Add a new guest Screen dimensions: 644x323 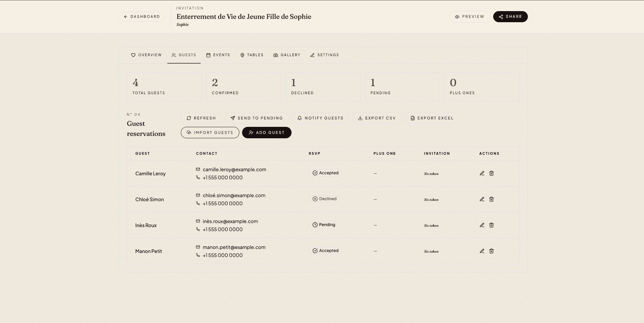pos(267,133)
